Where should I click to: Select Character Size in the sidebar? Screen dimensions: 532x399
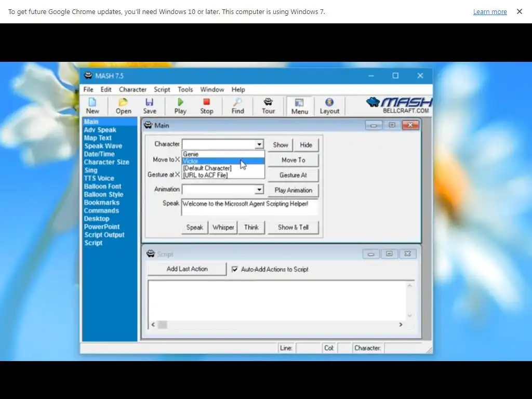pyautogui.click(x=107, y=162)
